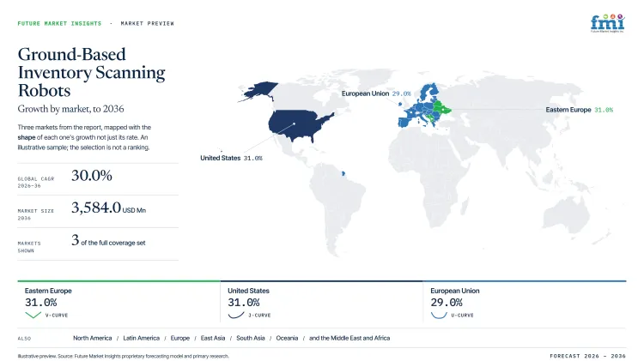
Task: Click the 'MARKETS SHOWN' label
Action: click(29, 247)
